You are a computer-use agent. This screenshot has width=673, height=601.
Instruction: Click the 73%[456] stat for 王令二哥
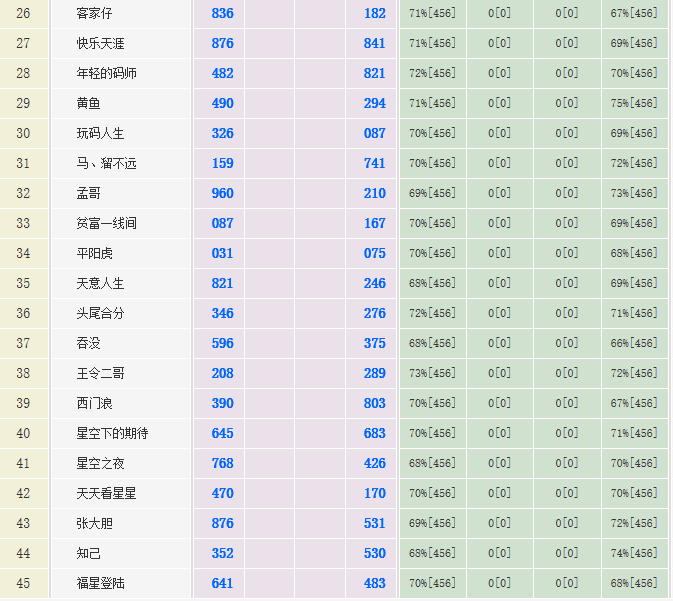pos(432,373)
